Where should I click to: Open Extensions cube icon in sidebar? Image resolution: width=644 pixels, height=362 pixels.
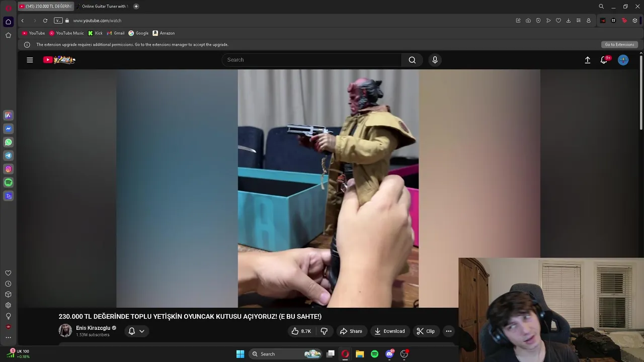point(8,295)
